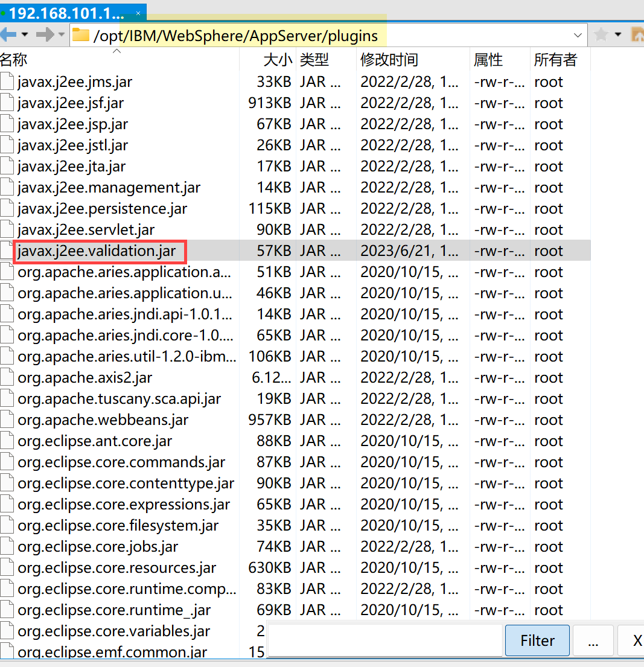Select org.eclipse.ant.core.jar file
Viewport: 644px width, 667px height.
tap(95, 441)
